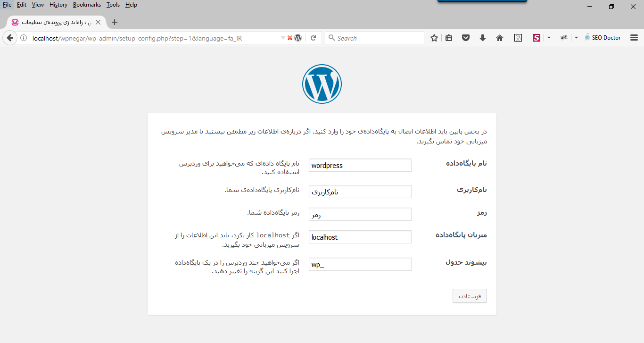This screenshot has height=343, width=644.
Task: Click the نام پایگاه‌داده label
Action: (466, 163)
